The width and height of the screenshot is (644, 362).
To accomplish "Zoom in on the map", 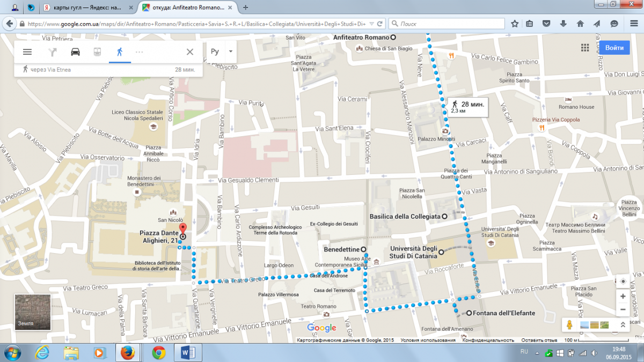I will (x=623, y=296).
